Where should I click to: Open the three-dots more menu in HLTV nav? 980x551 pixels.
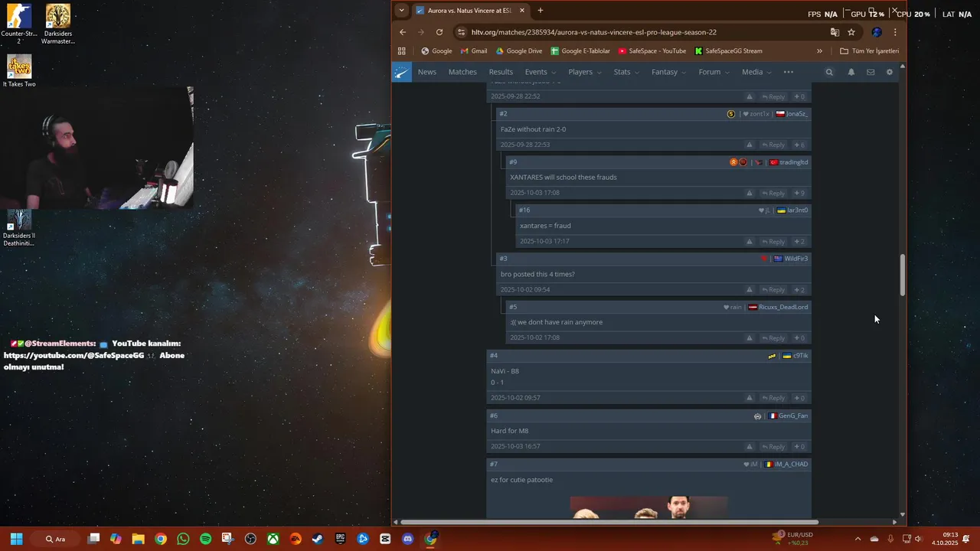[x=789, y=72]
